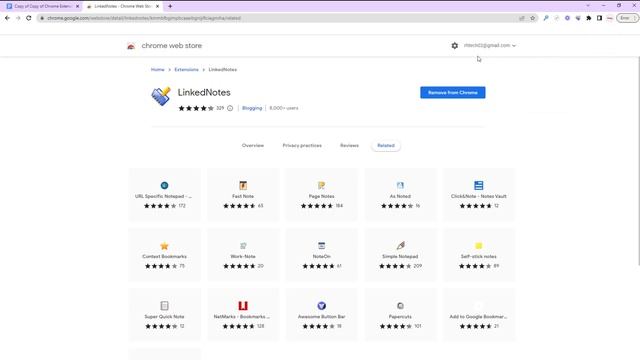This screenshot has width=640, height=360.
Task: Close the LinkedNotes browser tab
Action: (x=158, y=7)
